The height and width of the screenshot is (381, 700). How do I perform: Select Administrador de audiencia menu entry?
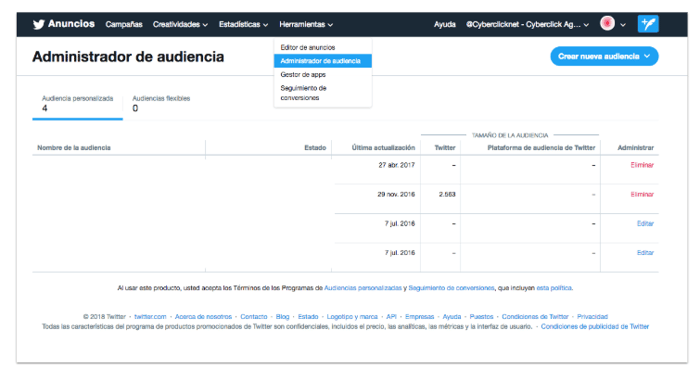point(323,61)
